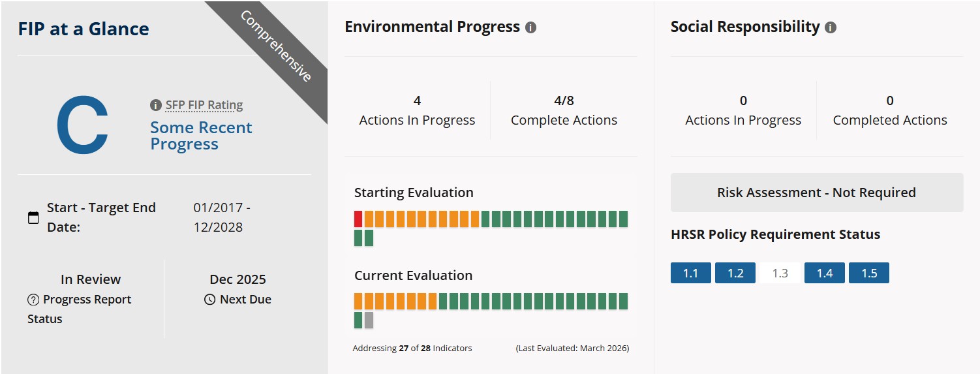980x374 pixels.
Task: Select HRSR policy requirement 1.5
Action: tap(868, 273)
